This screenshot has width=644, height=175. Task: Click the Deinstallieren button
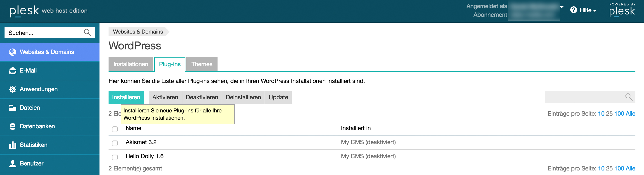(243, 97)
